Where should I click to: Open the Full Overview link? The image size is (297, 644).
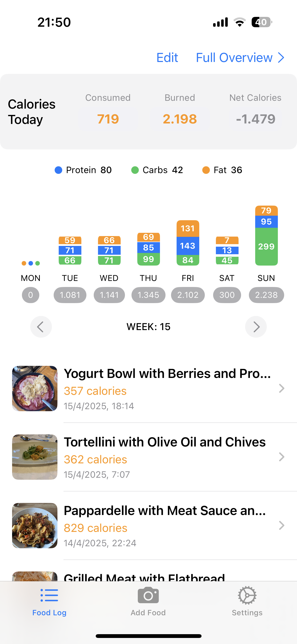(x=240, y=58)
